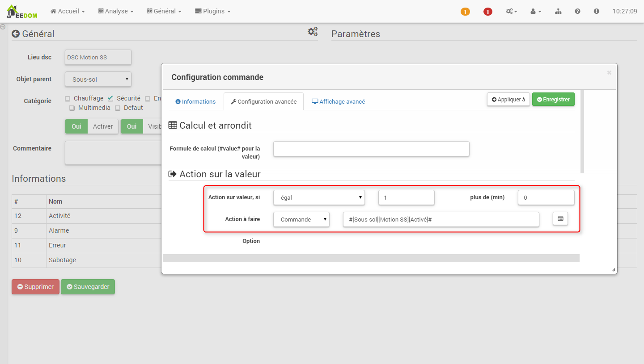This screenshot has width=644, height=364.
Task: Toggle the Defaut checkbox
Action: click(118, 108)
